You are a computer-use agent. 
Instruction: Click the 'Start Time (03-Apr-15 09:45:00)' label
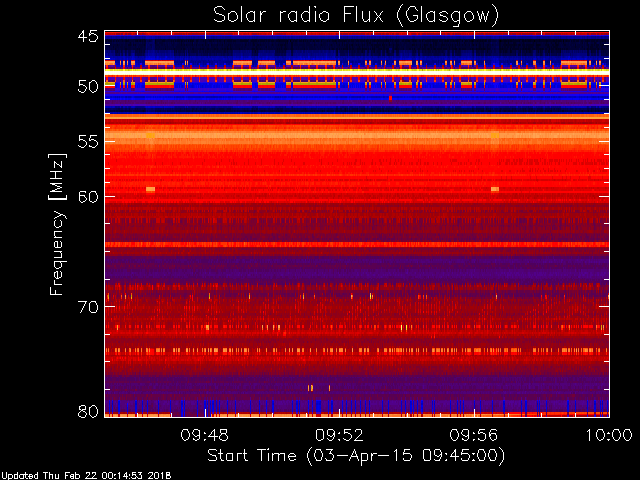pos(356,456)
